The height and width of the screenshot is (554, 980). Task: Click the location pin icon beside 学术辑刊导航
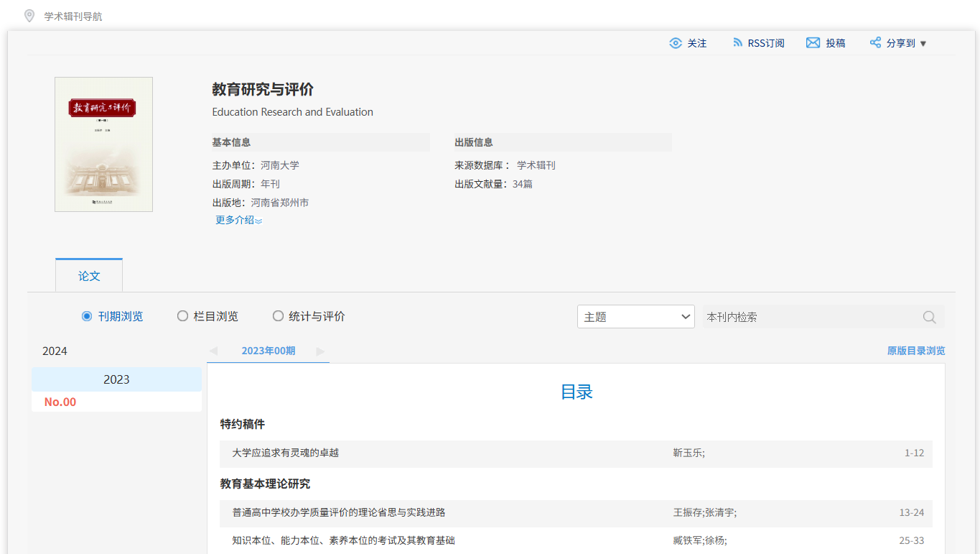29,16
